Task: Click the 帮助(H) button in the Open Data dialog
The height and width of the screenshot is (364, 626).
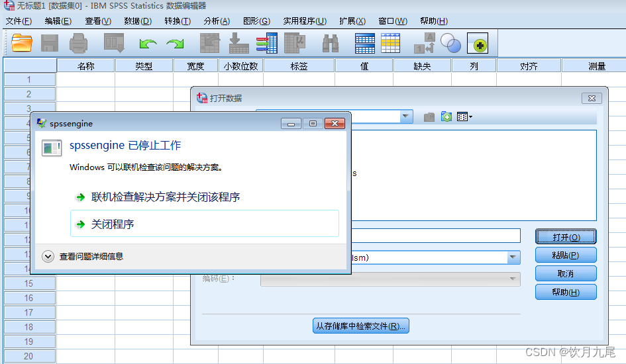Action: [566, 292]
